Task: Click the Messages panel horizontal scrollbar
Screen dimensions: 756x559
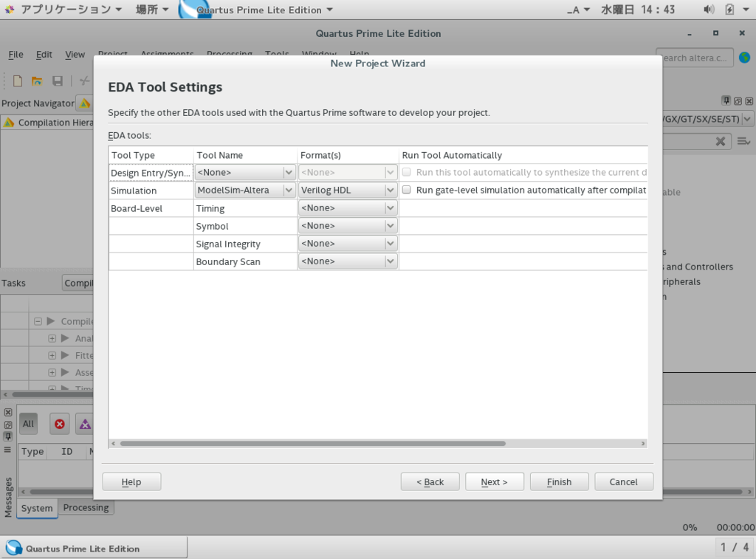Action: (385, 492)
